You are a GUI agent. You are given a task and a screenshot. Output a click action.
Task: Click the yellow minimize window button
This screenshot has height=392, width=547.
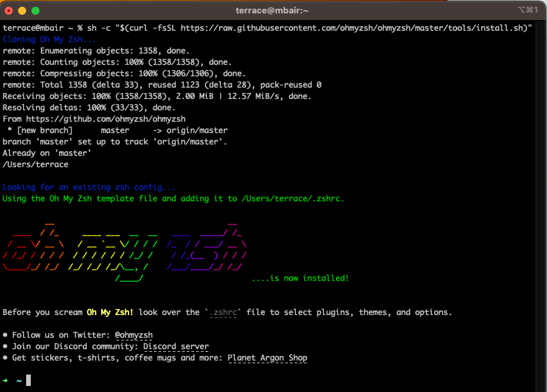22,11
